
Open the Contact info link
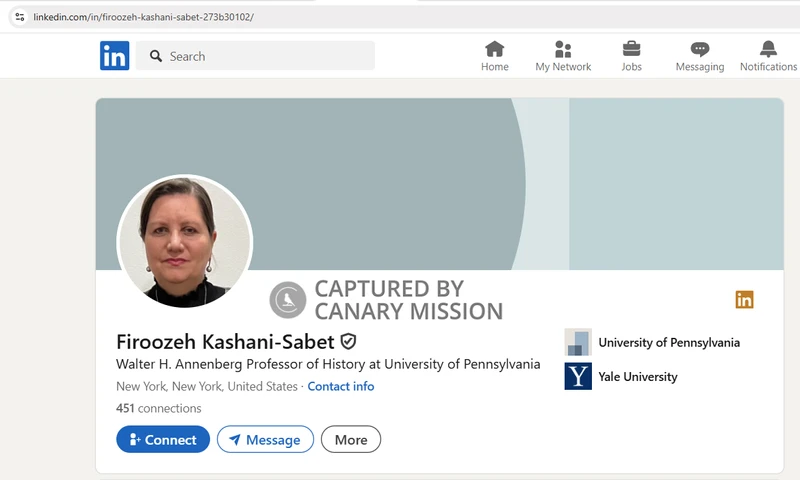[341, 386]
